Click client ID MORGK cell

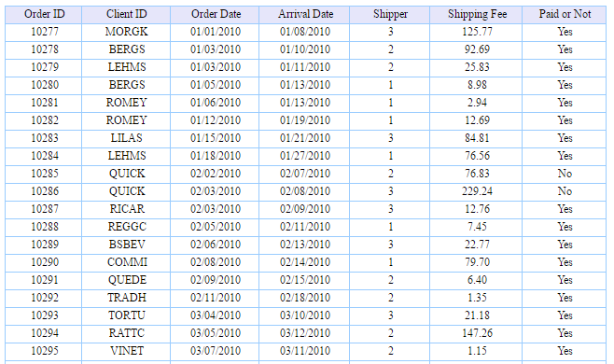coord(126,32)
